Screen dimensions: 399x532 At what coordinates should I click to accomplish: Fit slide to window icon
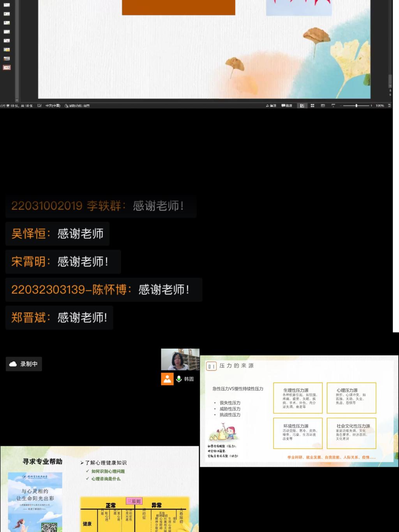coord(389,105)
